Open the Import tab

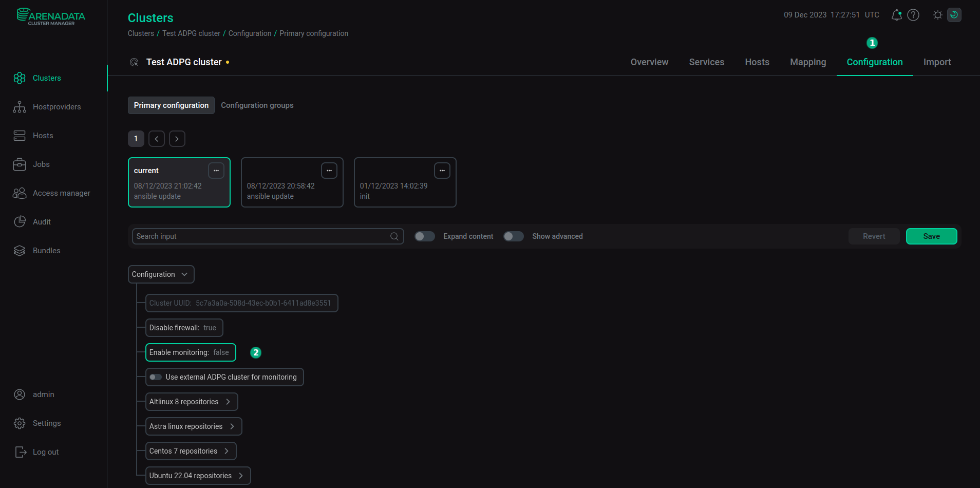pos(937,62)
